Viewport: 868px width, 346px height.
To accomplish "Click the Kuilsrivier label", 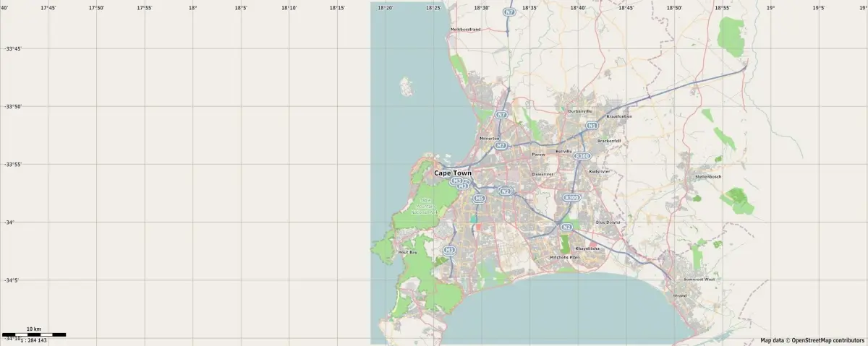I will click(600, 171).
